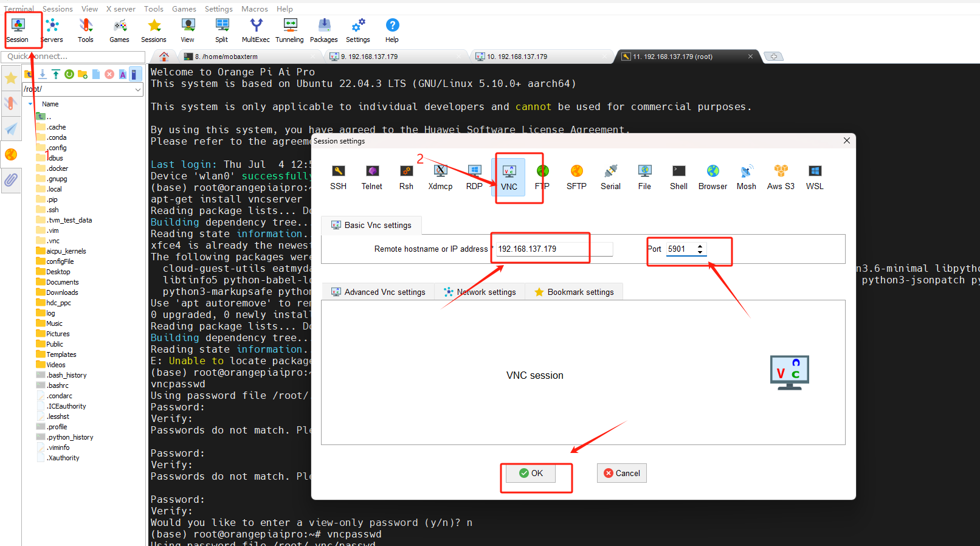This screenshot has width=980, height=546.
Task: Select the Serial session type
Action: 611,177
